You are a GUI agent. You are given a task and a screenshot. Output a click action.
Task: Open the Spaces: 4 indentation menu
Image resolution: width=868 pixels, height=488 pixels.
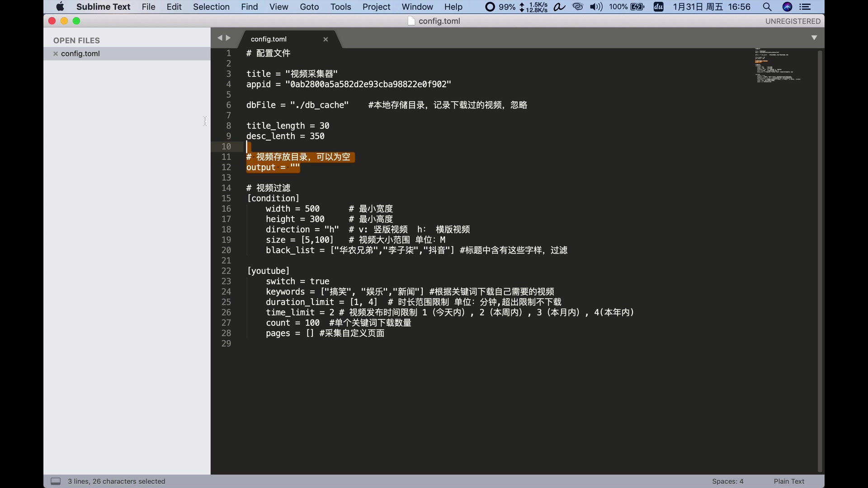727,481
